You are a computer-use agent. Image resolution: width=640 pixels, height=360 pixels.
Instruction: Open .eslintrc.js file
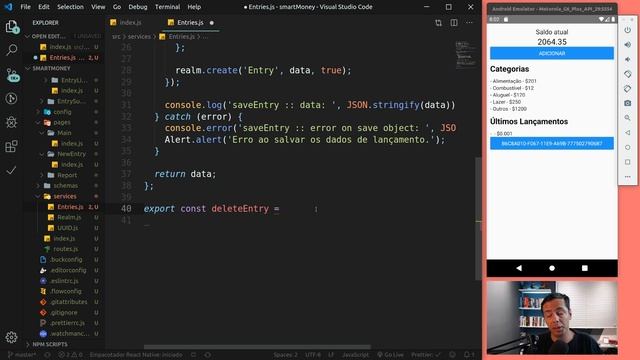pyautogui.click(x=64, y=281)
